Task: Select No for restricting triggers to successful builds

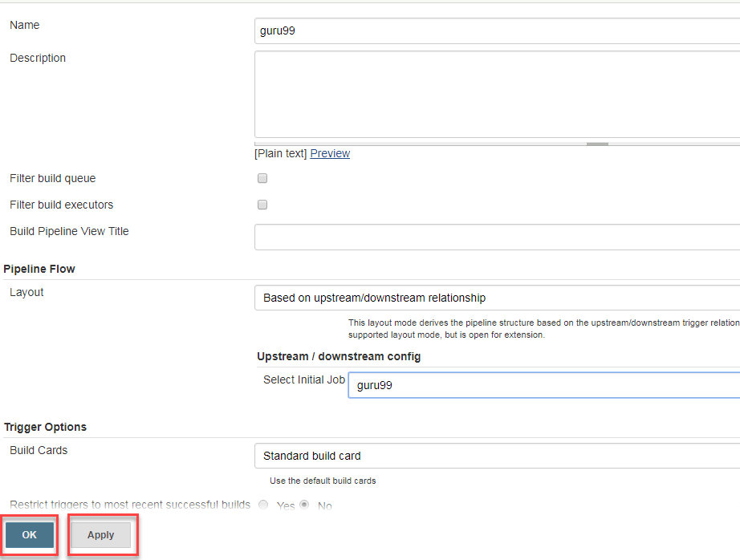Action: click(305, 505)
